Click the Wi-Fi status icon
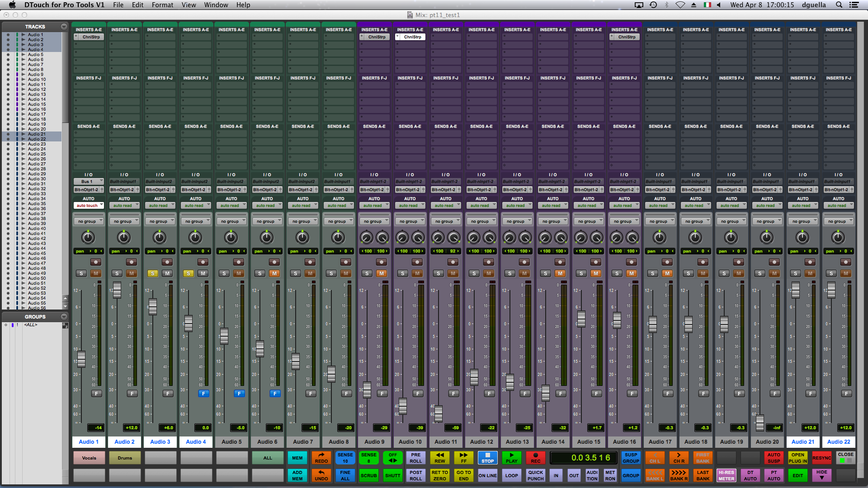This screenshot has height=488, width=868. 680,5
